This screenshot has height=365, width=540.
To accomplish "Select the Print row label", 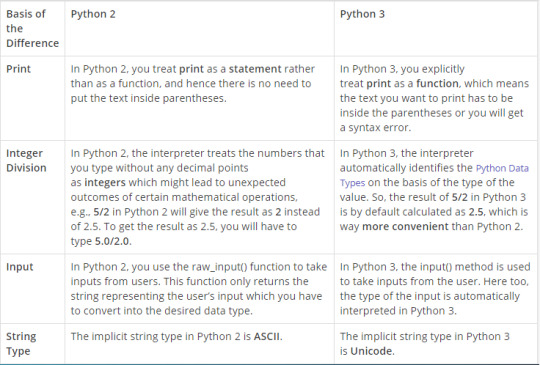I will tap(18, 69).
